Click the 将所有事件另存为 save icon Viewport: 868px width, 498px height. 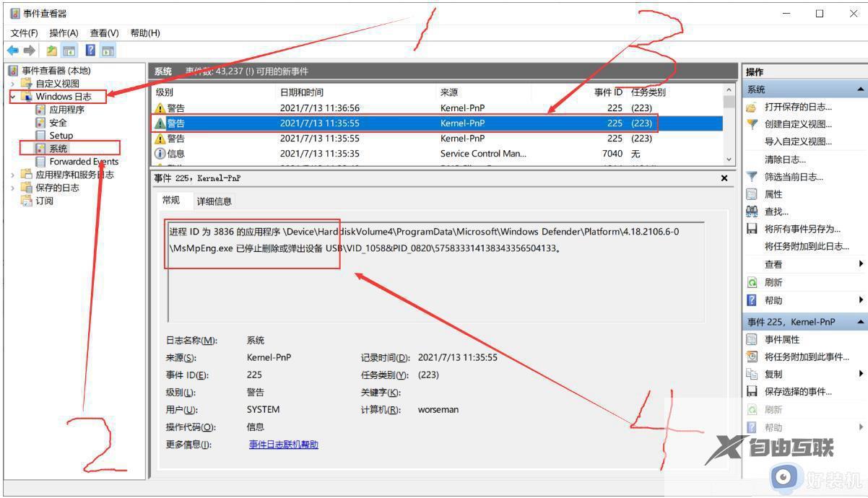point(752,226)
